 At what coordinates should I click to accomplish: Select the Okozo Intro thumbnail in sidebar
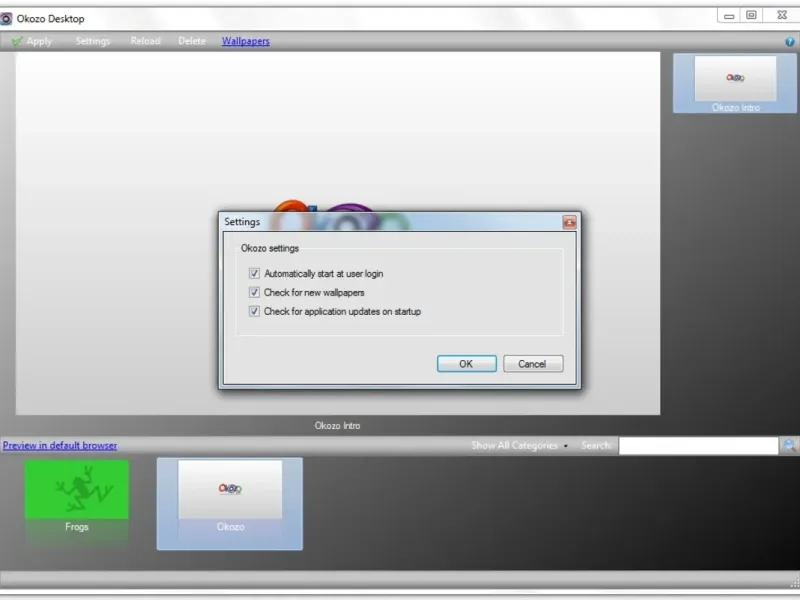pyautogui.click(x=735, y=84)
